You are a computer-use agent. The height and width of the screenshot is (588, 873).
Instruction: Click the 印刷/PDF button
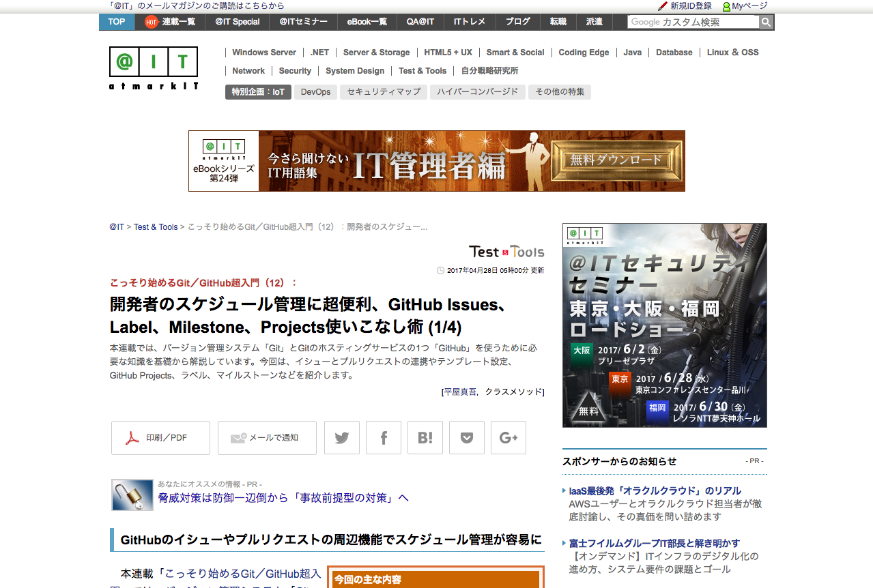pos(160,438)
